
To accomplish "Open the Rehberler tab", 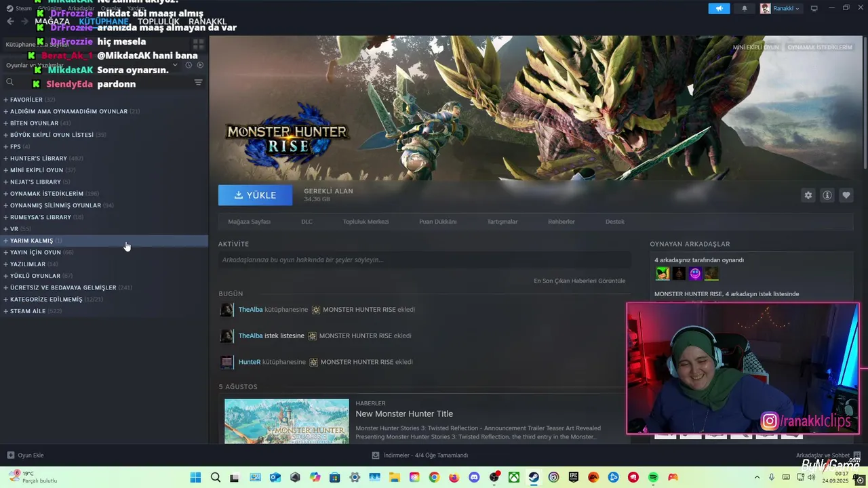I will coord(561,222).
